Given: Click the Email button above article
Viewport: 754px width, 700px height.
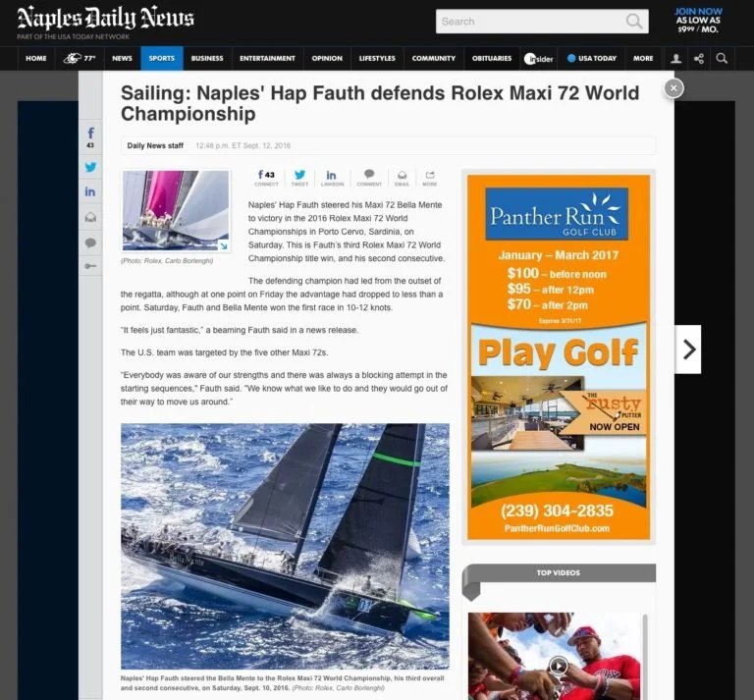Looking at the screenshot, I should [402, 178].
